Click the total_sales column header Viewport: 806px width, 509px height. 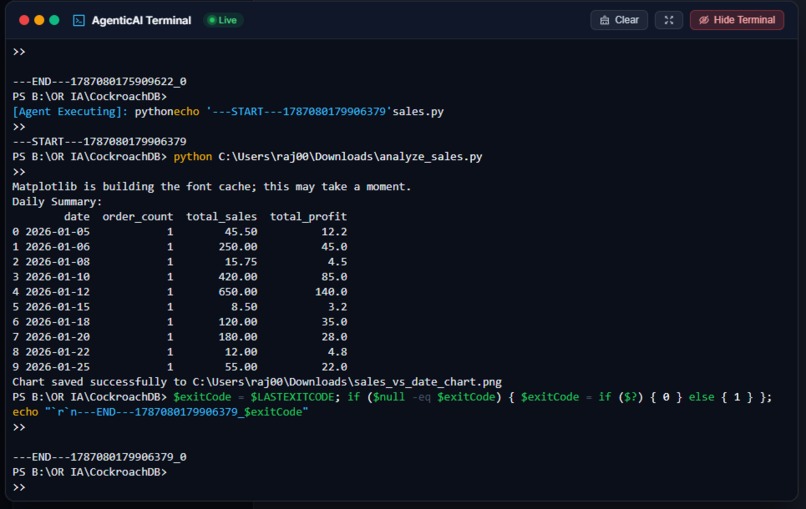[222, 216]
